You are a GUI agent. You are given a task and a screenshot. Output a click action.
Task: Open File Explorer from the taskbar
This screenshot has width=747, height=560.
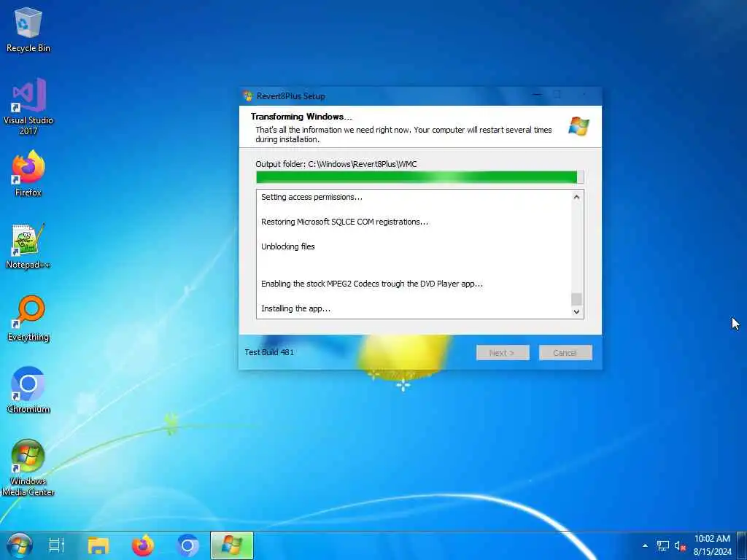point(98,545)
